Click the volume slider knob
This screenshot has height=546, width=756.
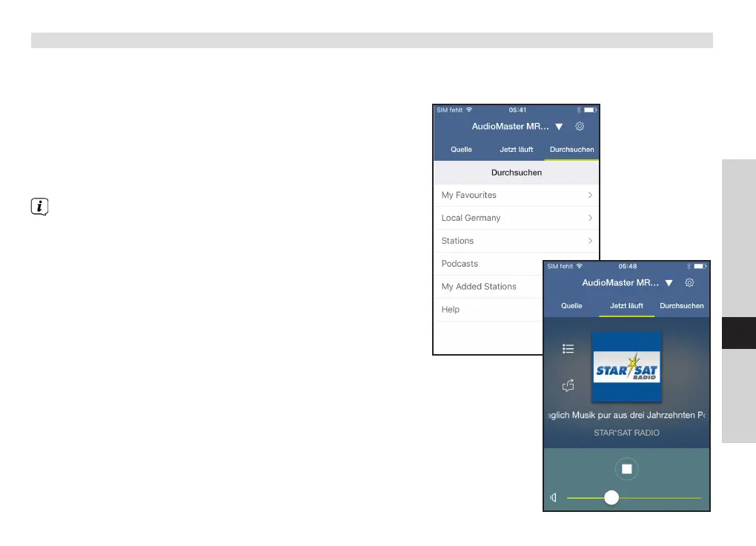611,497
